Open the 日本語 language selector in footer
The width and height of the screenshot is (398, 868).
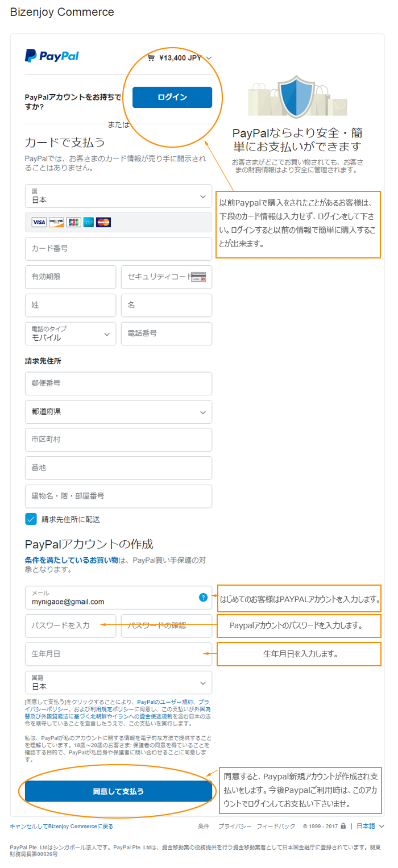click(370, 826)
